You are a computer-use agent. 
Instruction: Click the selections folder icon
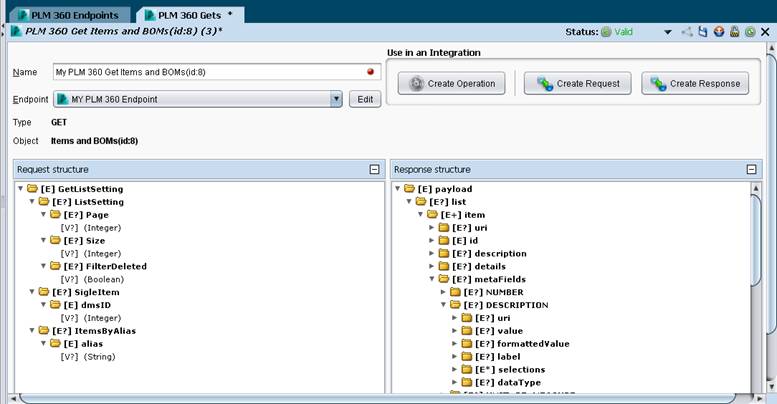[467, 369]
